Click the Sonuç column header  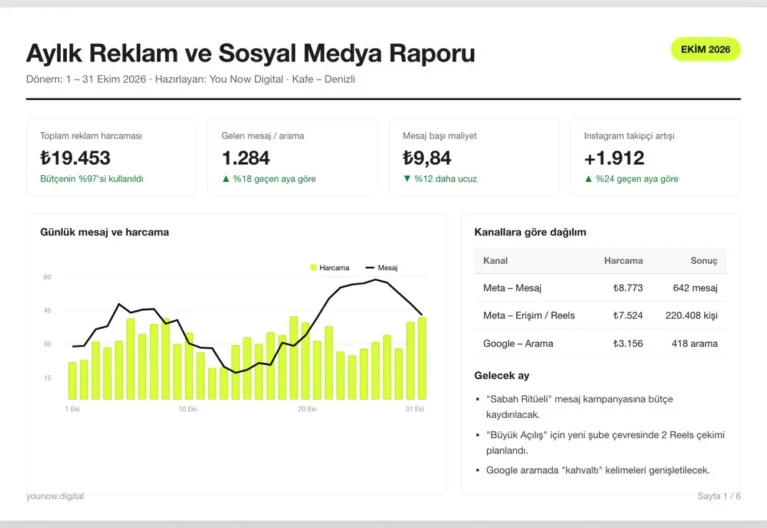click(704, 261)
